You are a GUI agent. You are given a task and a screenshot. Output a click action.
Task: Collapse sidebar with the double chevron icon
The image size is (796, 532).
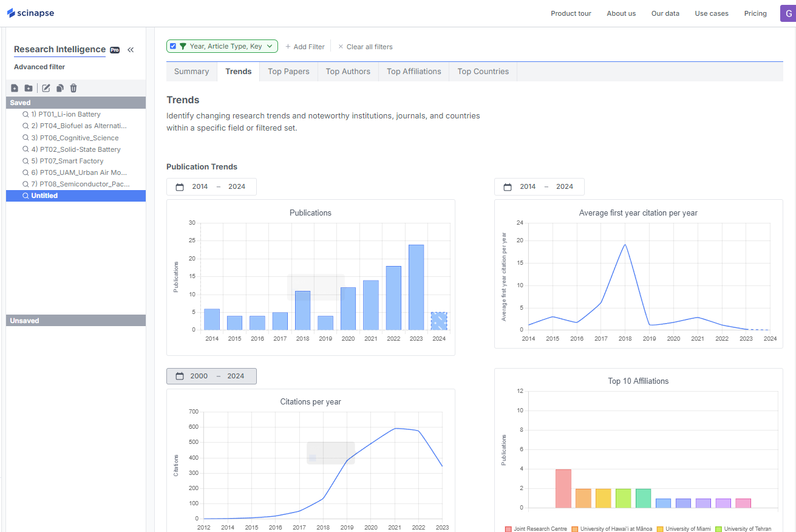(131, 50)
